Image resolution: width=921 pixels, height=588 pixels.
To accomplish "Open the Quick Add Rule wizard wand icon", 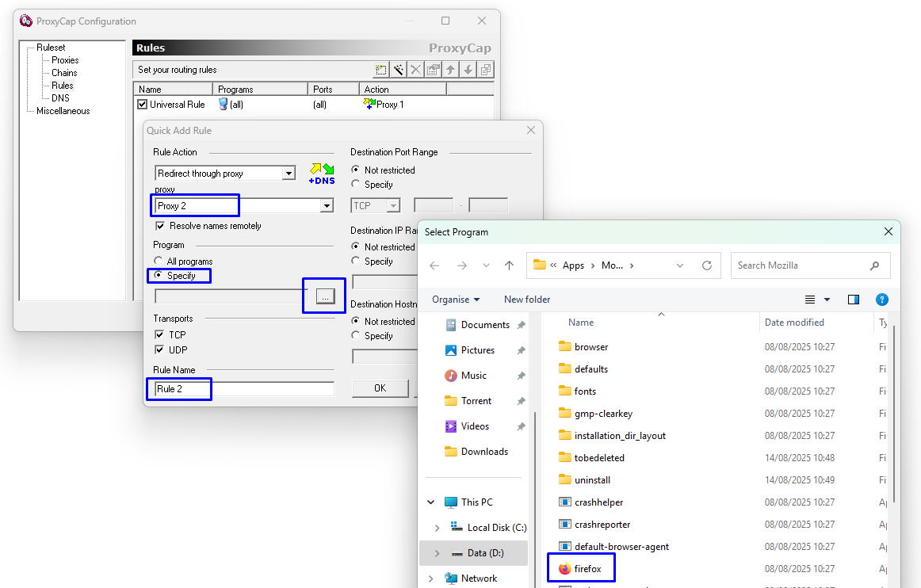I will [398, 70].
